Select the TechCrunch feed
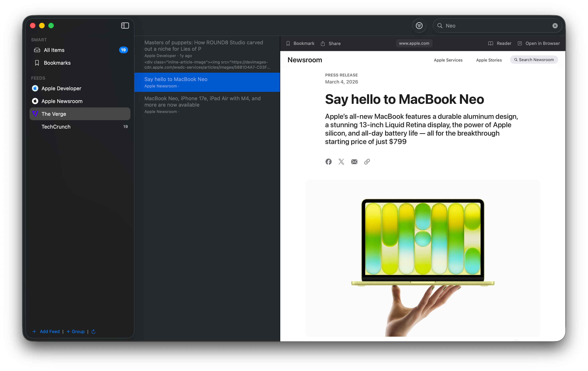The image size is (588, 371). pyautogui.click(x=56, y=127)
